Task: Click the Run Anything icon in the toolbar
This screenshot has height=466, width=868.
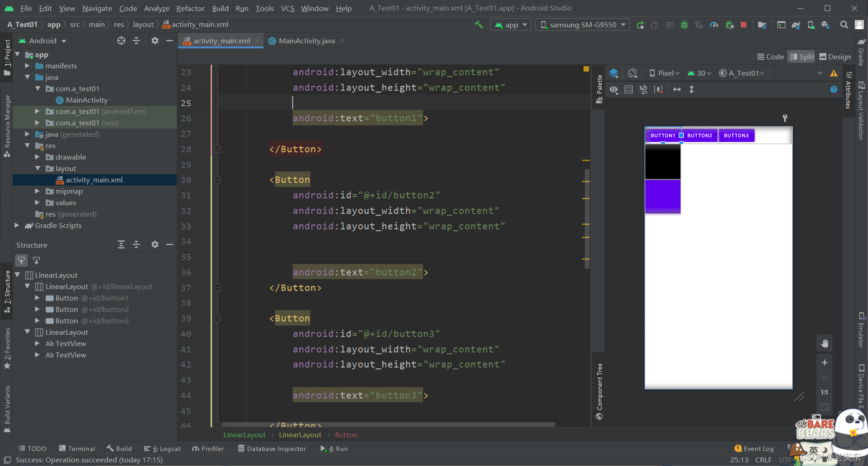Action: pos(781,25)
